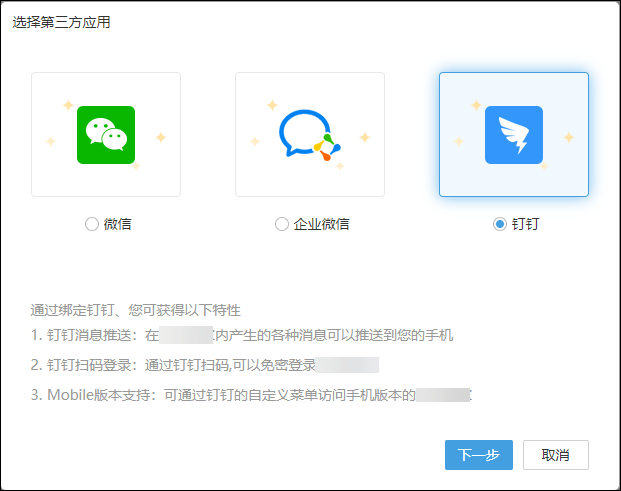Click the 钉钉扫码登录 feature line
Image resolution: width=621 pixels, height=491 pixels.
[x=205, y=365]
